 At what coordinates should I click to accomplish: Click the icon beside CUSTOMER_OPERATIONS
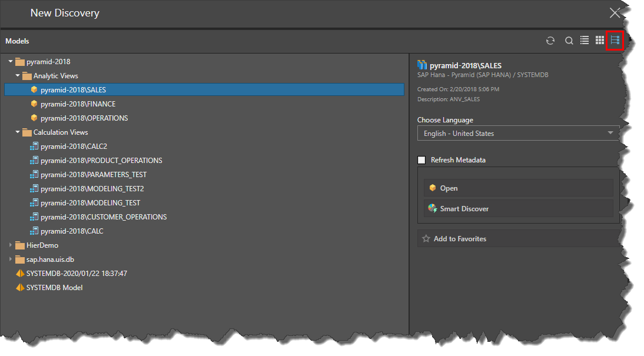pyautogui.click(x=34, y=217)
